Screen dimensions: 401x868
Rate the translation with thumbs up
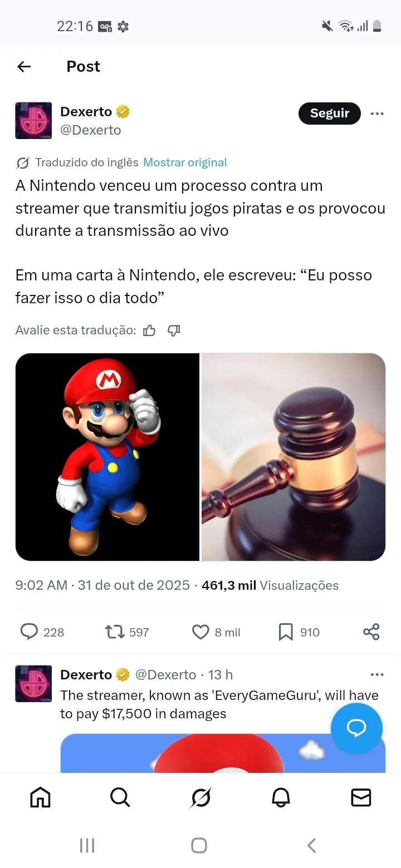(149, 331)
